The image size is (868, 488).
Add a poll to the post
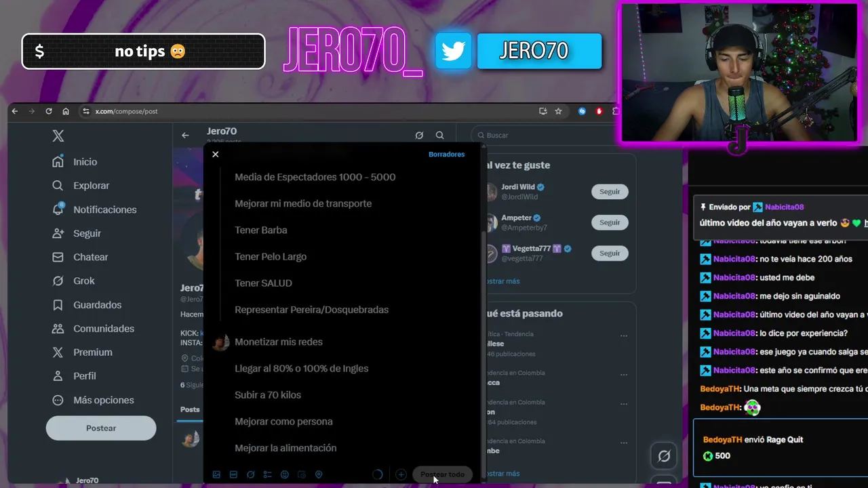click(267, 474)
